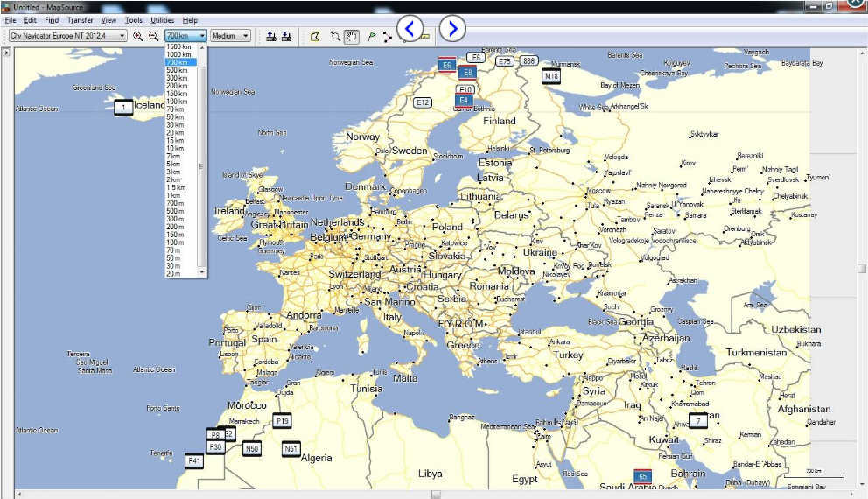Click the map vertical scrollbar thumb

coord(862,268)
